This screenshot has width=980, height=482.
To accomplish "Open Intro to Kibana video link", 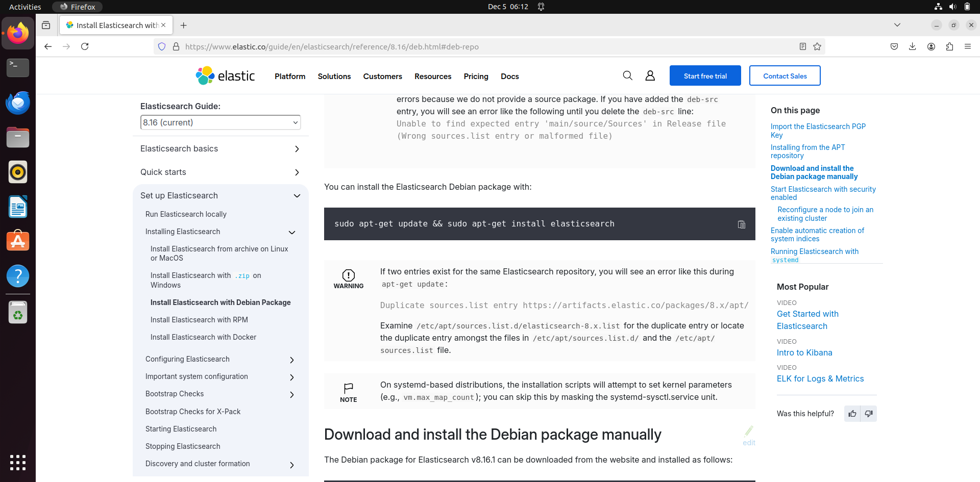I will (x=804, y=352).
